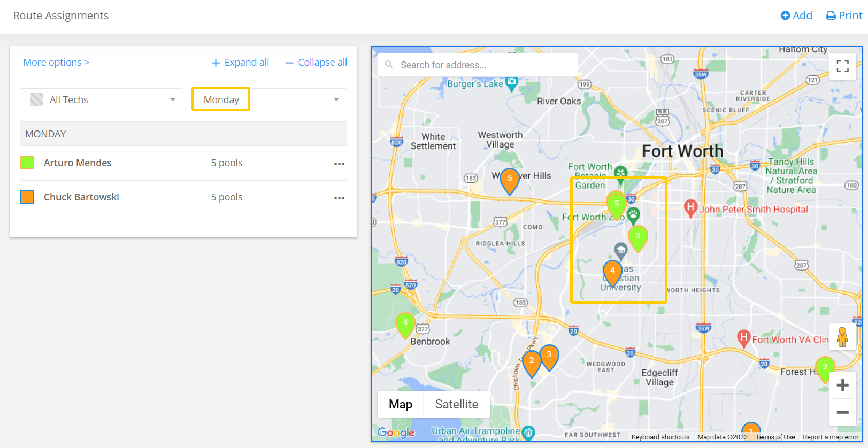
Task: Click Fort Worth VA Clinic marker
Action: [743, 338]
